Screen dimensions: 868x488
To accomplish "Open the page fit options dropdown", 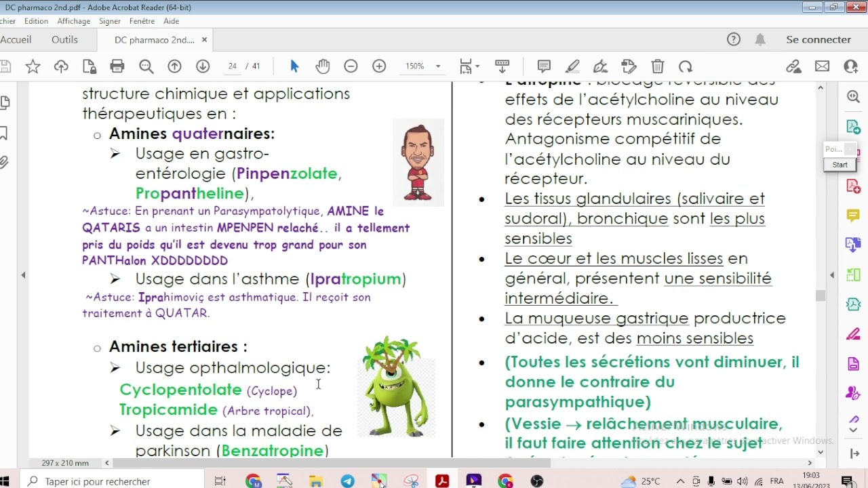I will pos(469,66).
